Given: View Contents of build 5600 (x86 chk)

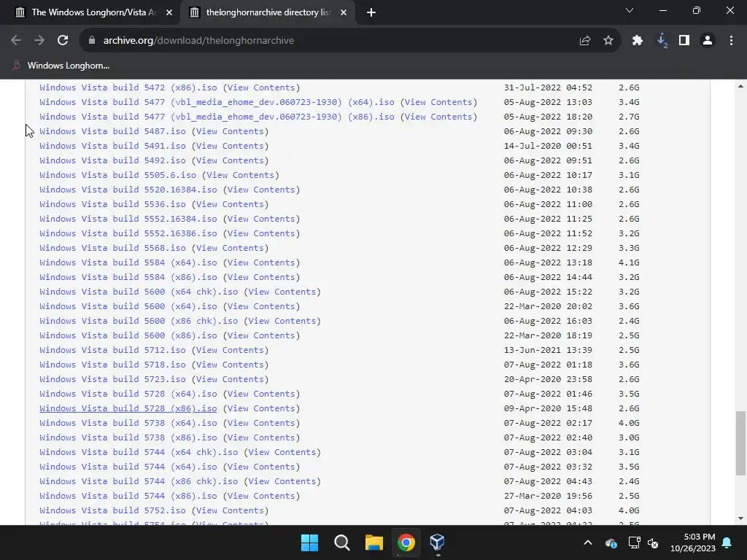Looking at the screenshot, I should pyautogui.click(x=282, y=321).
